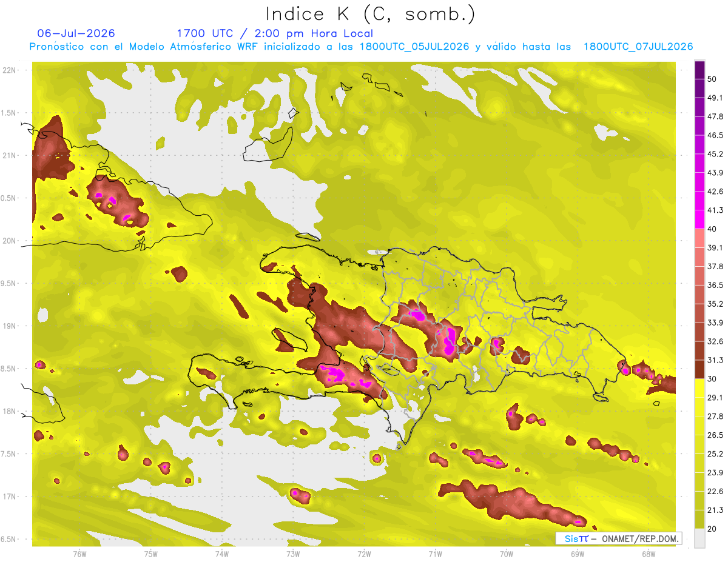This screenshot has width=728, height=562.
Task: Click the "22N" latitude label
Action: point(10,70)
